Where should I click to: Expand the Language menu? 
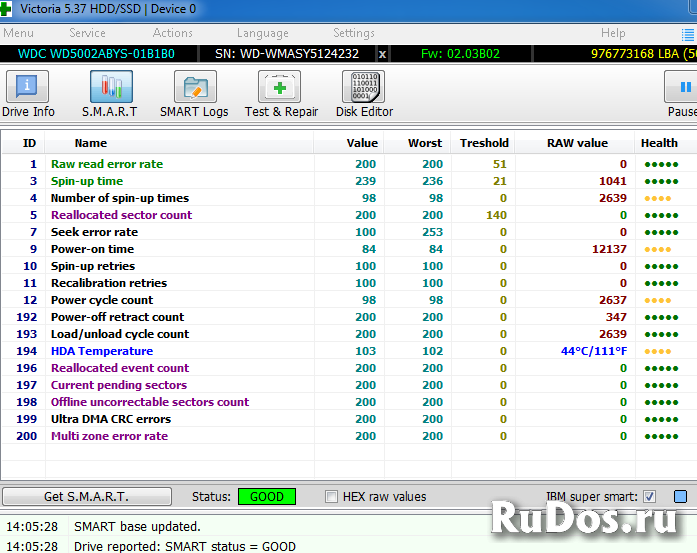[262, 33]
